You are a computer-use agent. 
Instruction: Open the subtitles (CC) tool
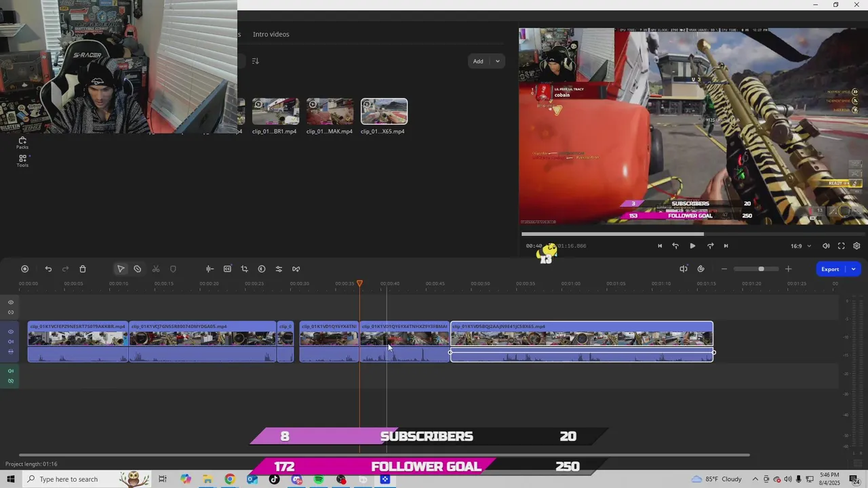(x=227, y=269)
